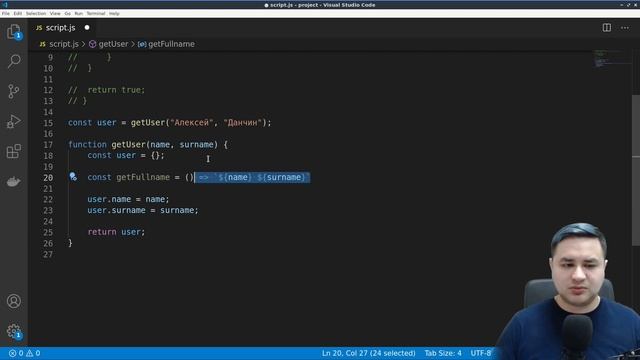Click the 'surname' parameter on line 17
Viewport: 640px width, 360px height.
click(196, 144)
